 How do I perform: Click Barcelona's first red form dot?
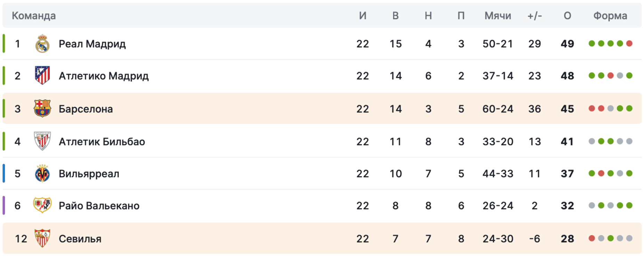591,108
